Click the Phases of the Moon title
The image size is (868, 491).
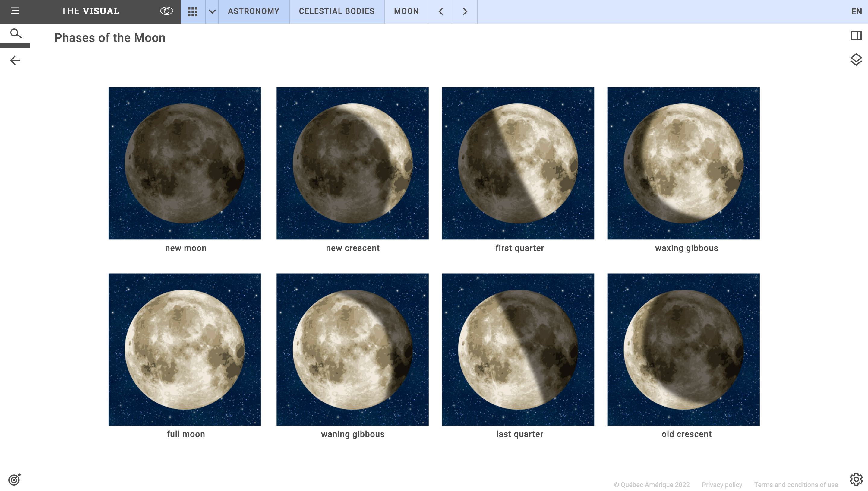(x=110, y=38)
